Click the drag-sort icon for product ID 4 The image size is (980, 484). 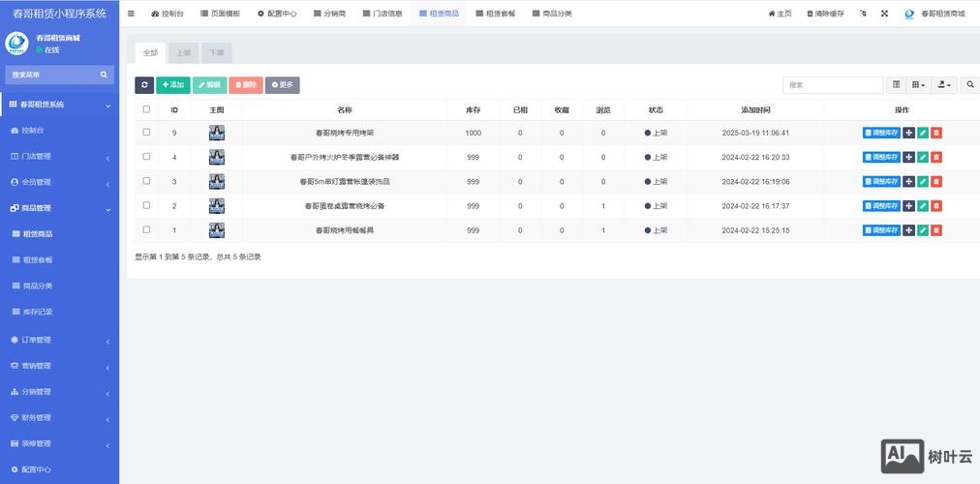[908, 157]
